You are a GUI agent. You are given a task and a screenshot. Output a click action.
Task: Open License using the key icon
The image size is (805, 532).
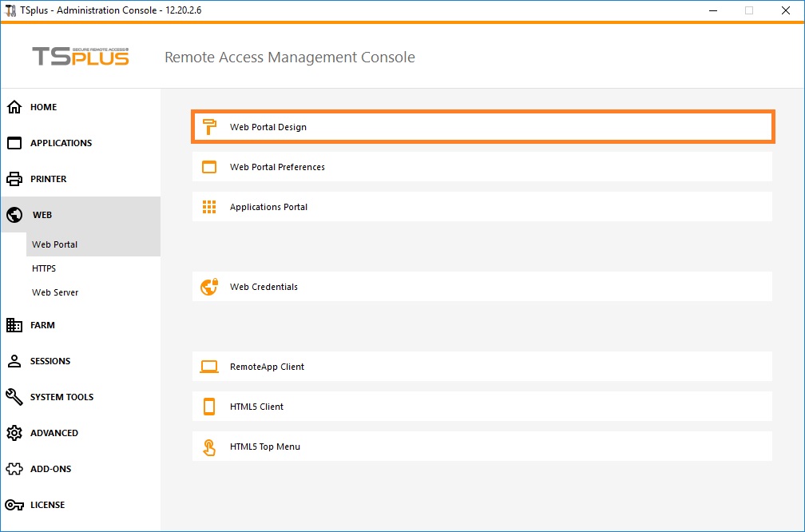point(14,505)
